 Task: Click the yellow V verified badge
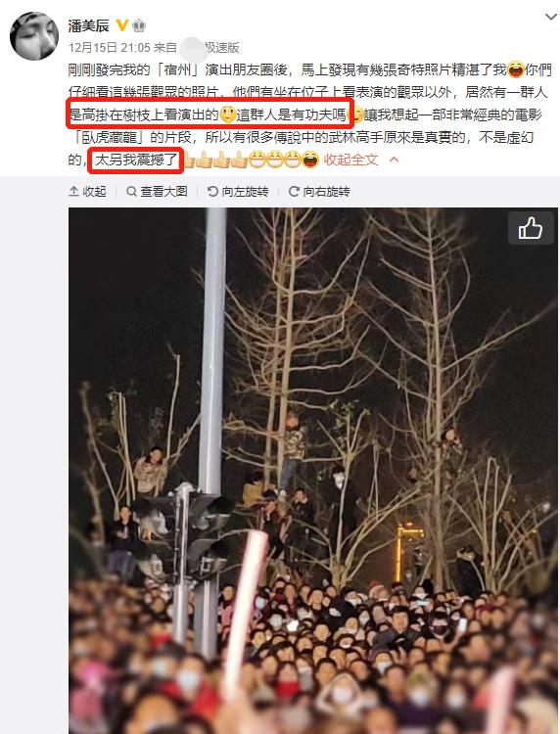tap(121, 24)
